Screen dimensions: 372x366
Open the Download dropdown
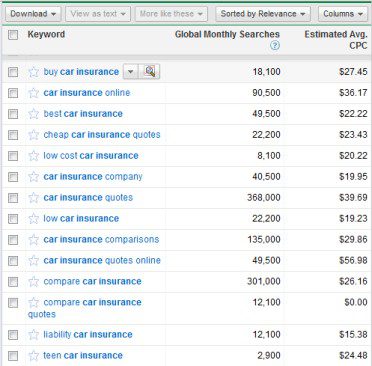coord(33,14)
